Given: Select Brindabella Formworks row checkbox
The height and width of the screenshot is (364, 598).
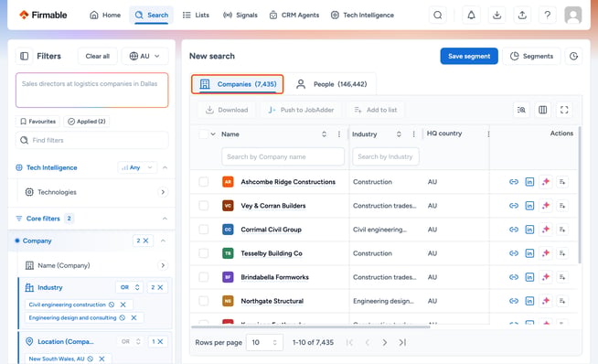Looking at the screenshot, I should click(204, 277).
